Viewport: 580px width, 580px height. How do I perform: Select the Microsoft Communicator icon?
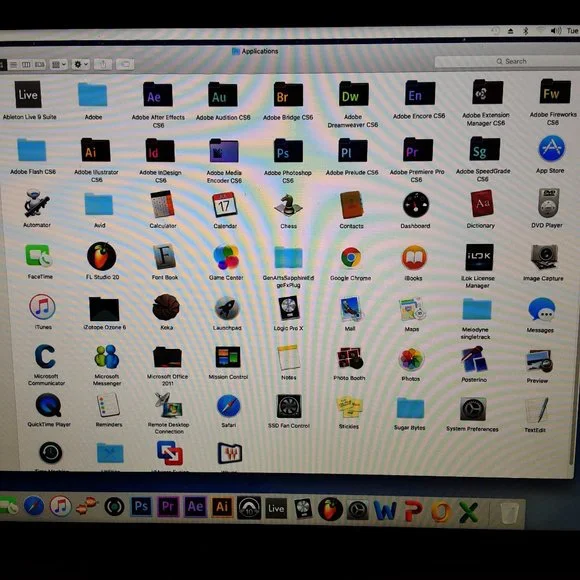45,357
